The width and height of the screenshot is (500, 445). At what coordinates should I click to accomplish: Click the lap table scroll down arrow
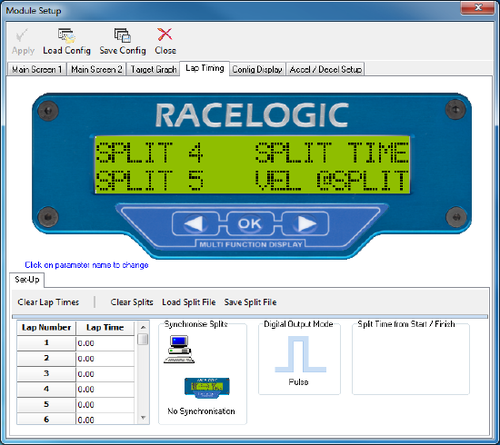pos(143,418)
